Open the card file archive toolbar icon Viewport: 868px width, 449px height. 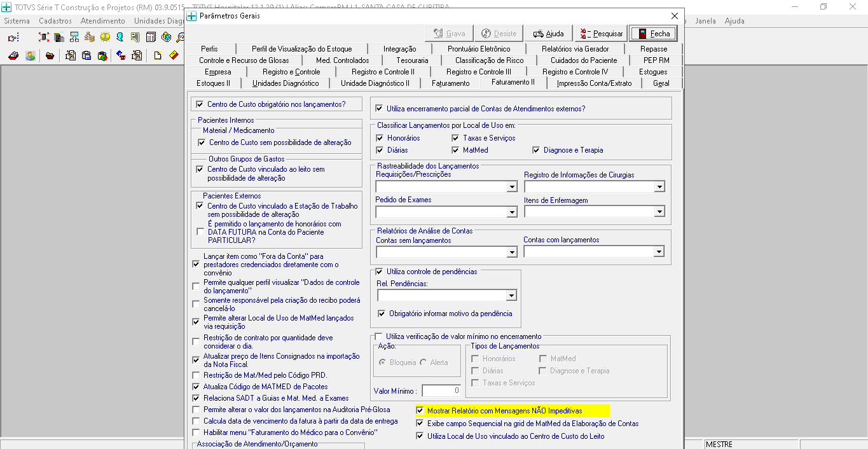click(13, 55)
